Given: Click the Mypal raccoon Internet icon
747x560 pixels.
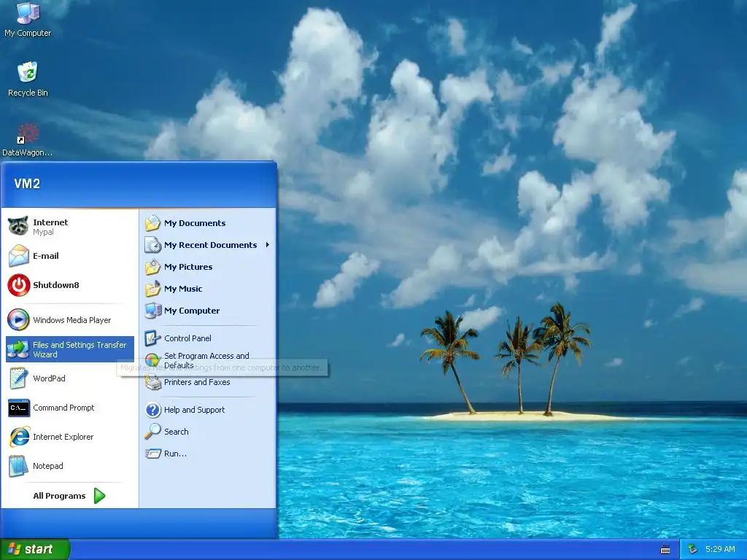Looking at the screenshot, I should coord(18,226).
